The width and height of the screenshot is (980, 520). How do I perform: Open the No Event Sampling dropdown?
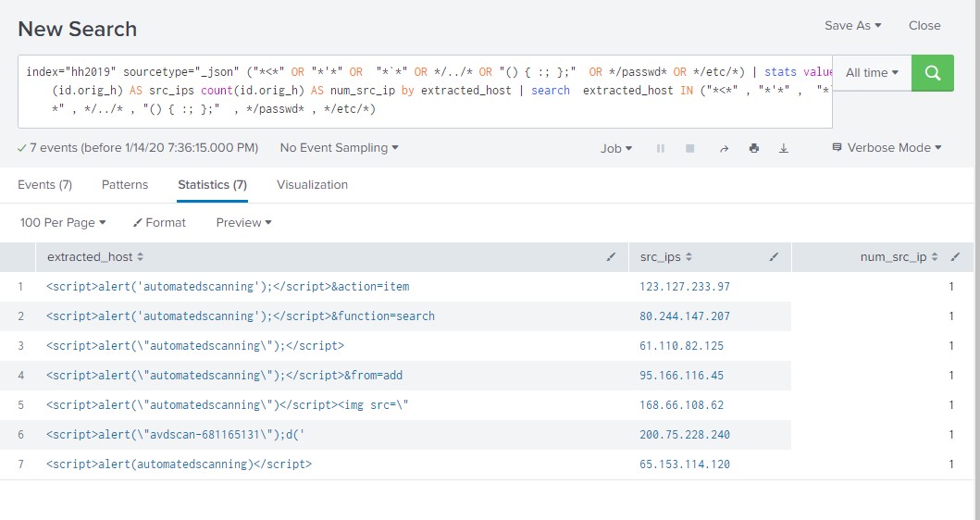click(339, 148)
